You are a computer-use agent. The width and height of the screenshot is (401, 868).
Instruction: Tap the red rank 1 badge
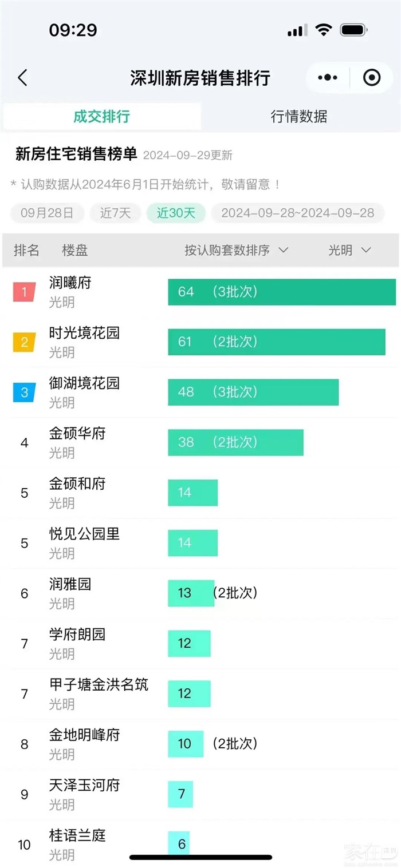point(24,292)
